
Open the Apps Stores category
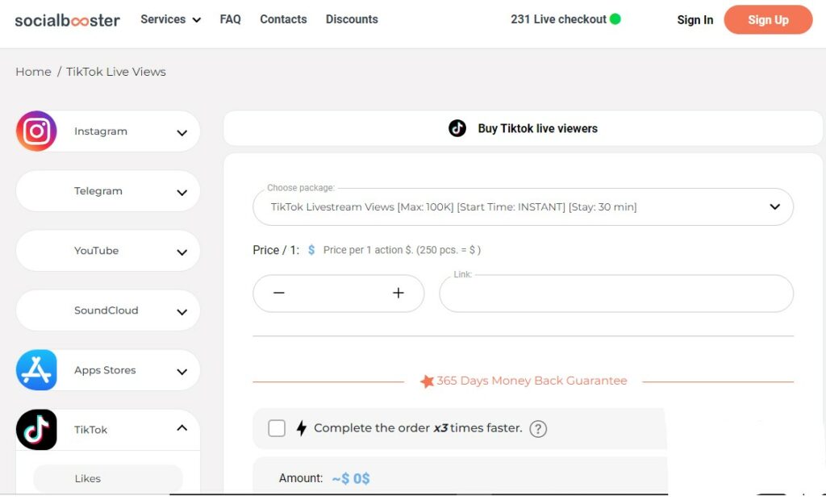[108, 369]
